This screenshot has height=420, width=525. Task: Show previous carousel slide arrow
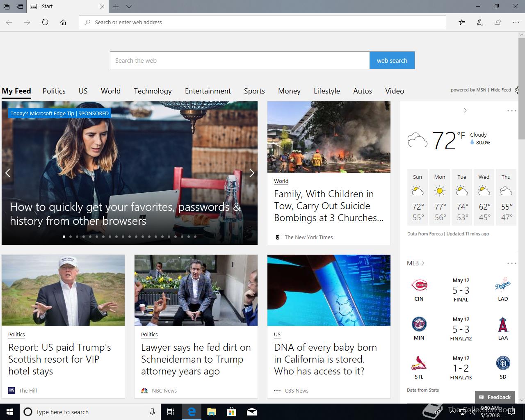click(7, 173)
